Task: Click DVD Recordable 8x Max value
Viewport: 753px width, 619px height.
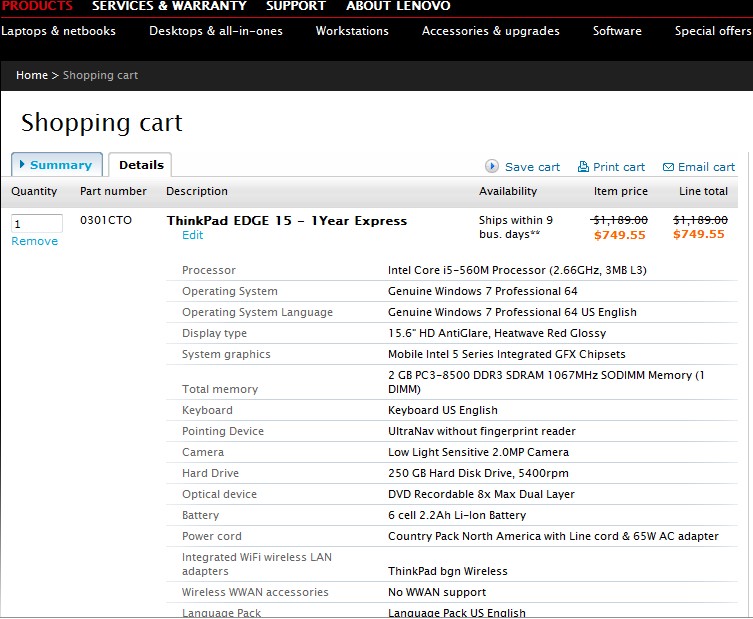Action: 481,494
